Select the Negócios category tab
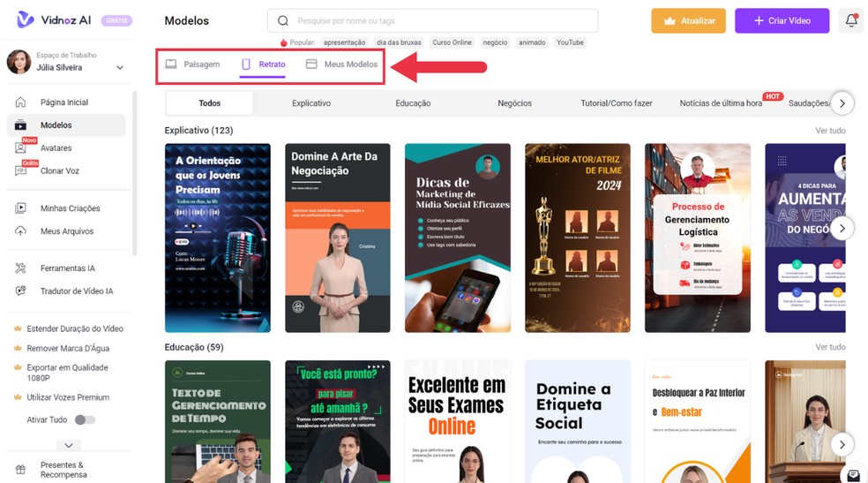Viewport: 868px width, 483px height. point(514,103)
